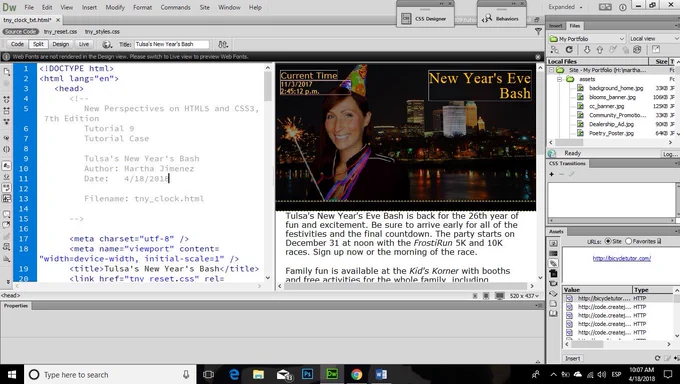Open the CSS Designer floating panel
The width and height of the screenshot is (680, 384).
[425, 19]
